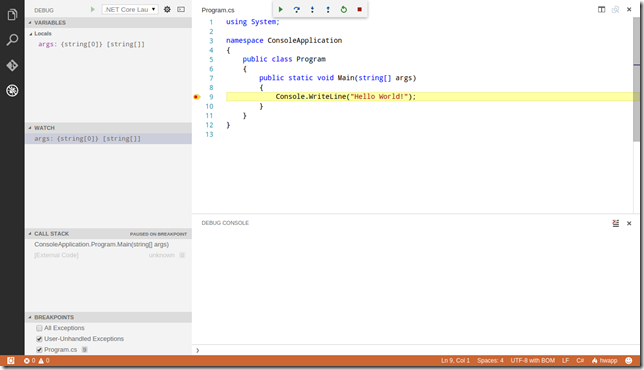Click line number 13 in gutter
644x370 pixels.
point(209,134)
